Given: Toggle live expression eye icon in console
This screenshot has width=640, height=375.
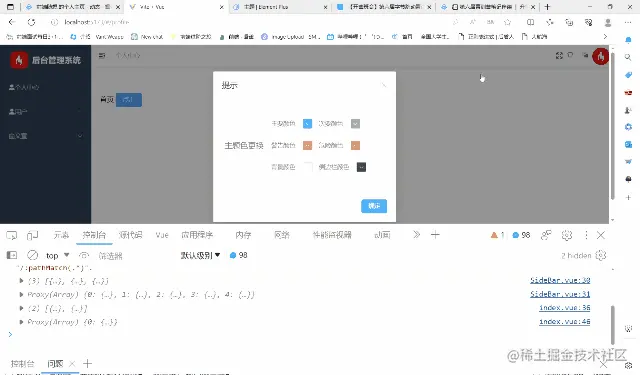Looking at the screenshot, I should 84,255.
